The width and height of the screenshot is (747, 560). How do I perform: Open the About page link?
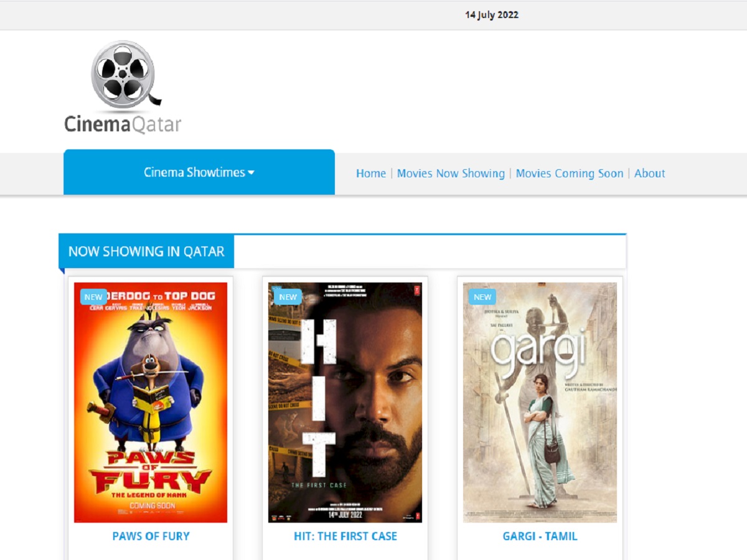649,174
